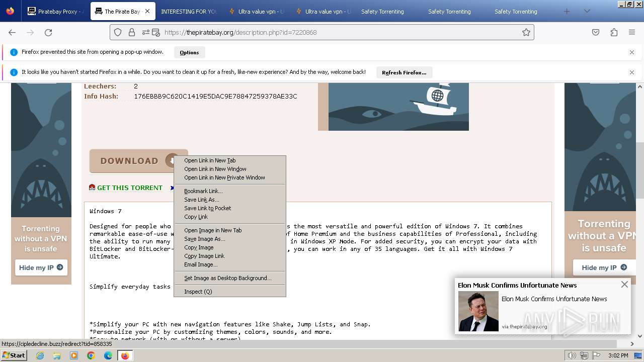Go back with the browser back arrow
Screen dimensions: 644x362
click(12, 32)
